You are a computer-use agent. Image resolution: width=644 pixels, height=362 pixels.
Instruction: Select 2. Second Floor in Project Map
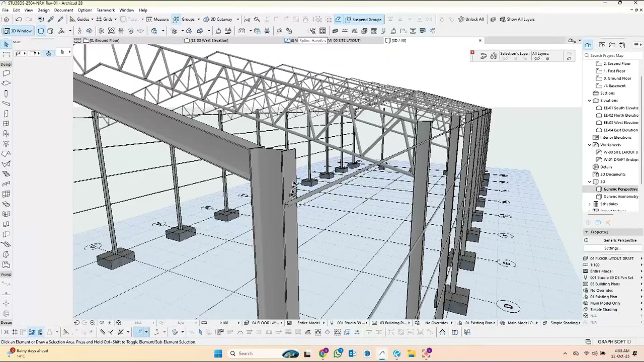point(617,64)
